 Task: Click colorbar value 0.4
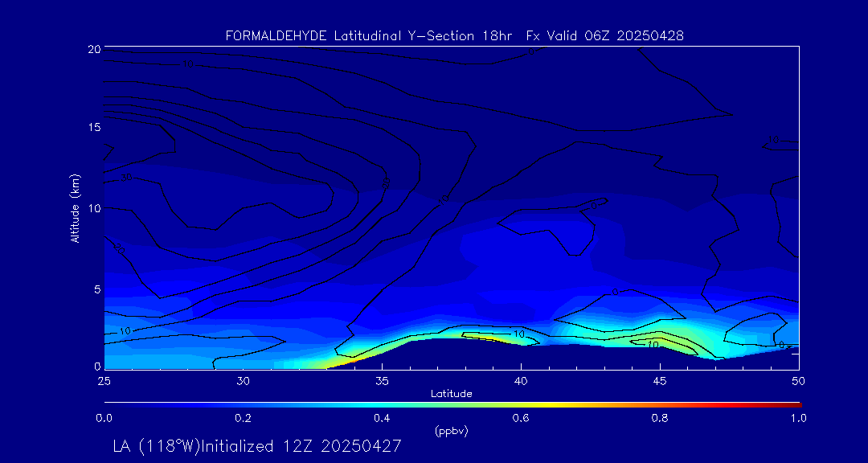[382, 418]
